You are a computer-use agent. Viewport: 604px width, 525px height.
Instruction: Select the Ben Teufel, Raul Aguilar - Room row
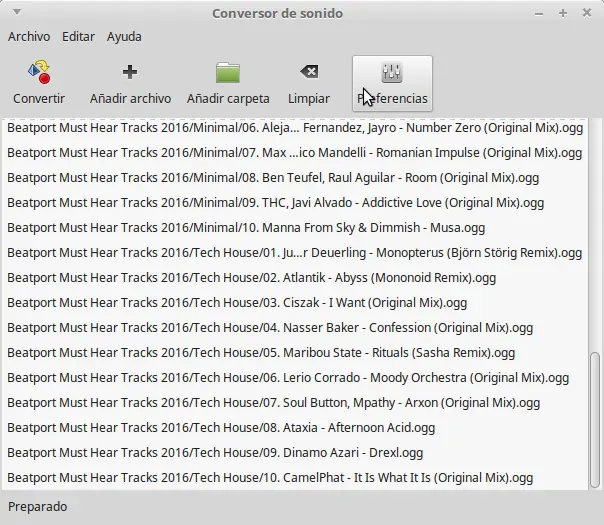click(x=295, y=178)
